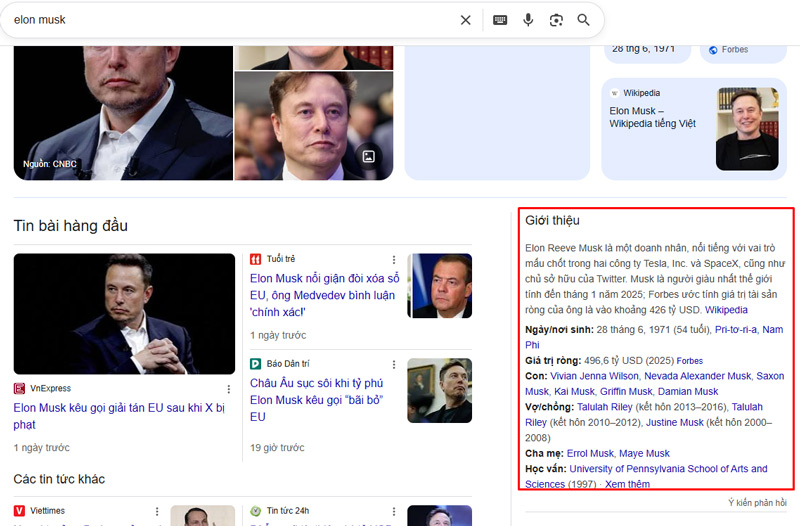Open the 'Griffin Musk' link
The image size is (800, 526).
click(x=626, y=392)
